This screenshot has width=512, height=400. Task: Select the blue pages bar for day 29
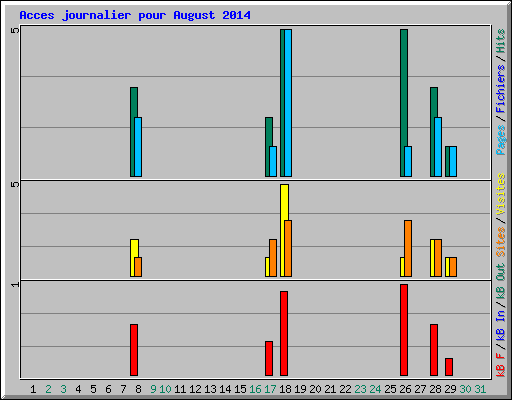click(x=453, y=161)
